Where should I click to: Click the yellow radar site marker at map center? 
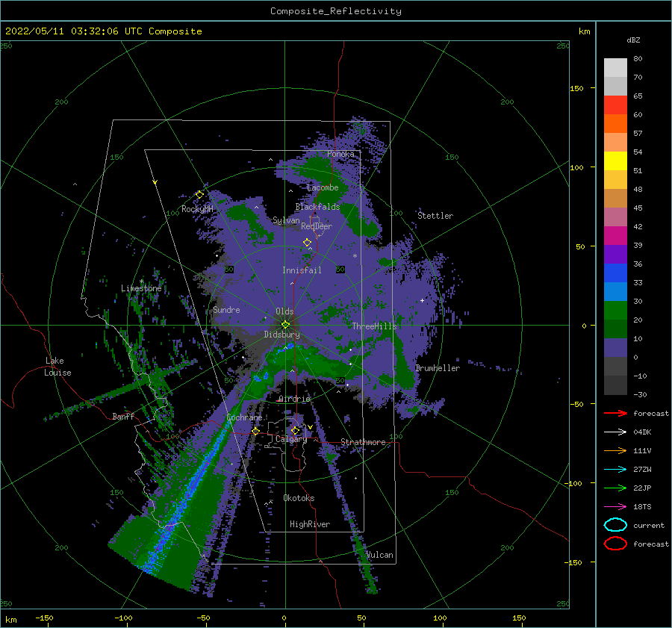coord(285,325)
